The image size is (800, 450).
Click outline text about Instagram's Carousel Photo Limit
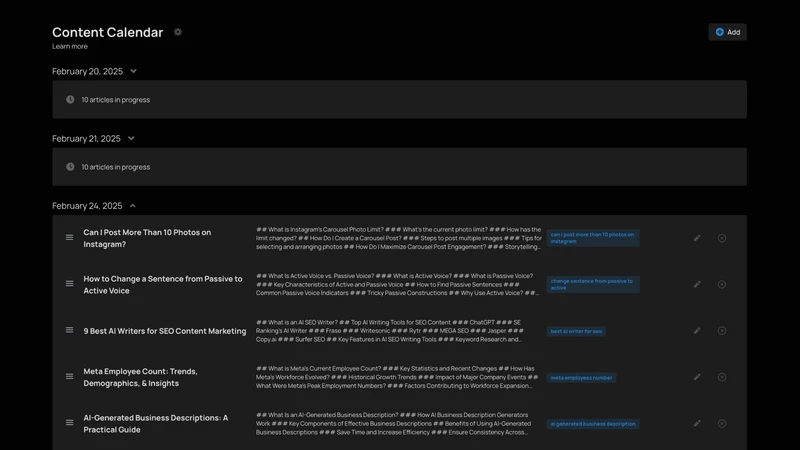[398, 238]
